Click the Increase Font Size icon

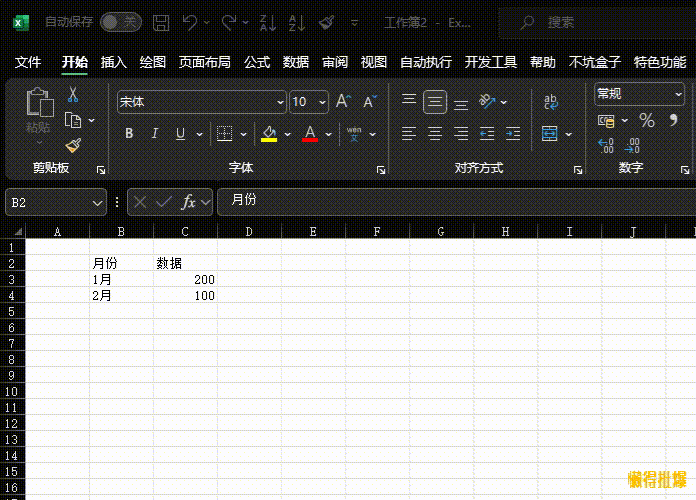343,101
